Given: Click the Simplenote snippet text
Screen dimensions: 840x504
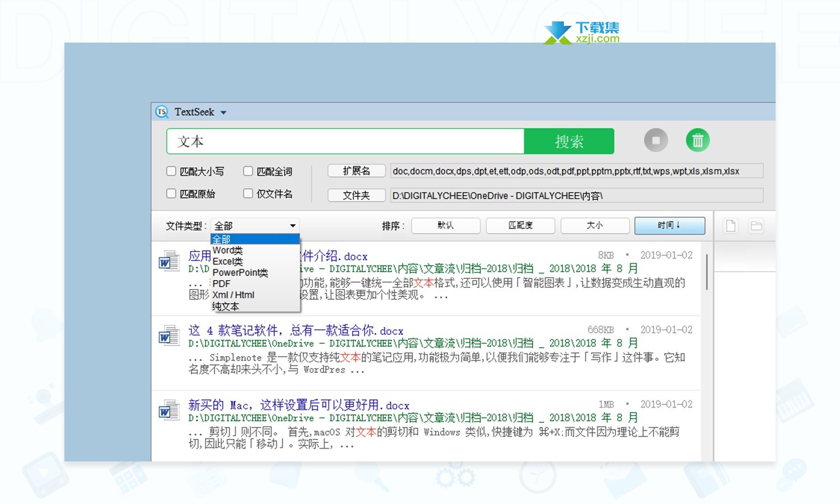Looking at the screenshot, I should (437, 363).
